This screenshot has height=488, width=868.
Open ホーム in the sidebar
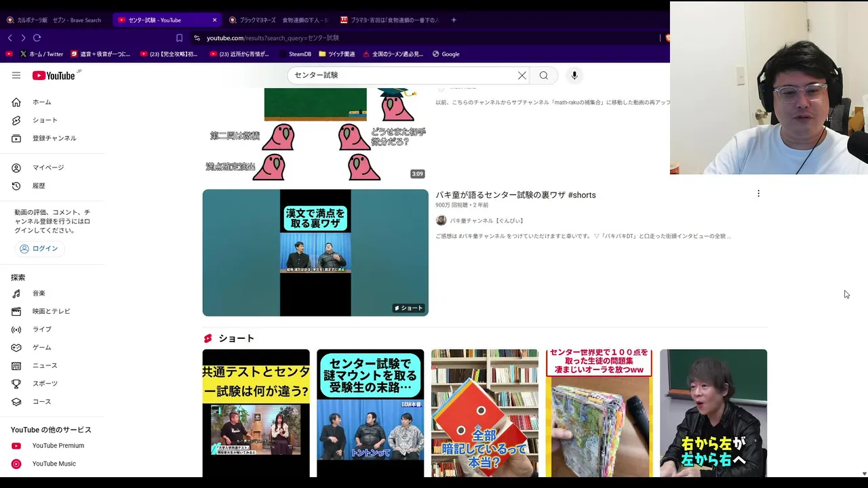coord(52,102)
